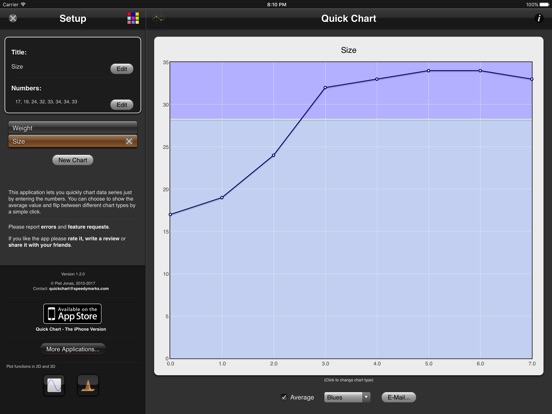The width and height of the screenshot is (552, 414).
Task: Select the Size chart entry
Action: [73, 141]
